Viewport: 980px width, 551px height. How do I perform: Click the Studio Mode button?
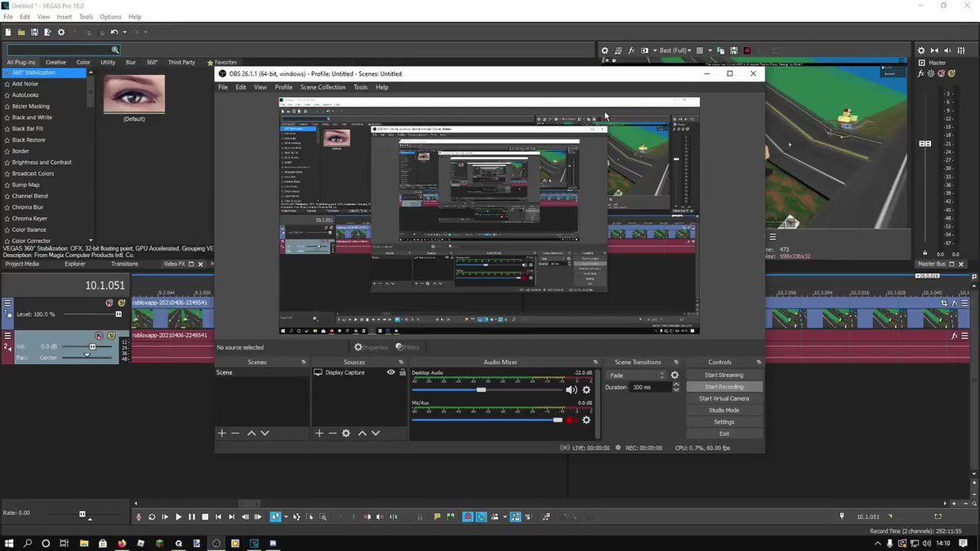click(x=724, y=411)
